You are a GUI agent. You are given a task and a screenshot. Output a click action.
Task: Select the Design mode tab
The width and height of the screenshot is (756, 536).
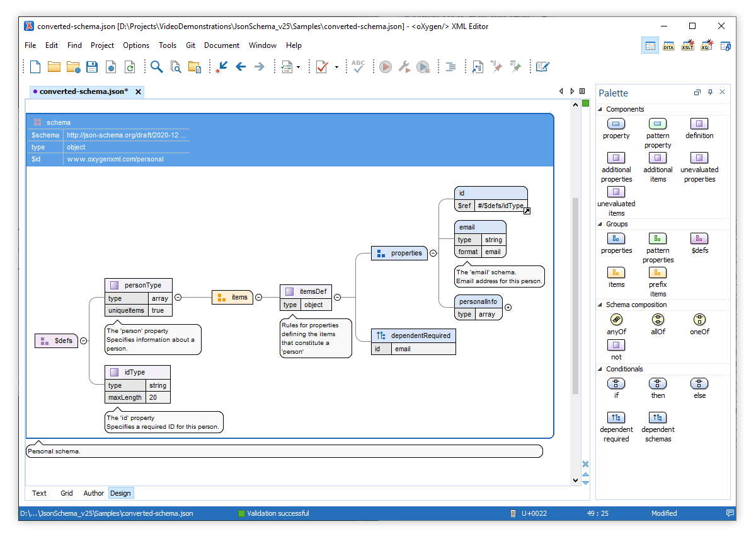click(120, 493)
